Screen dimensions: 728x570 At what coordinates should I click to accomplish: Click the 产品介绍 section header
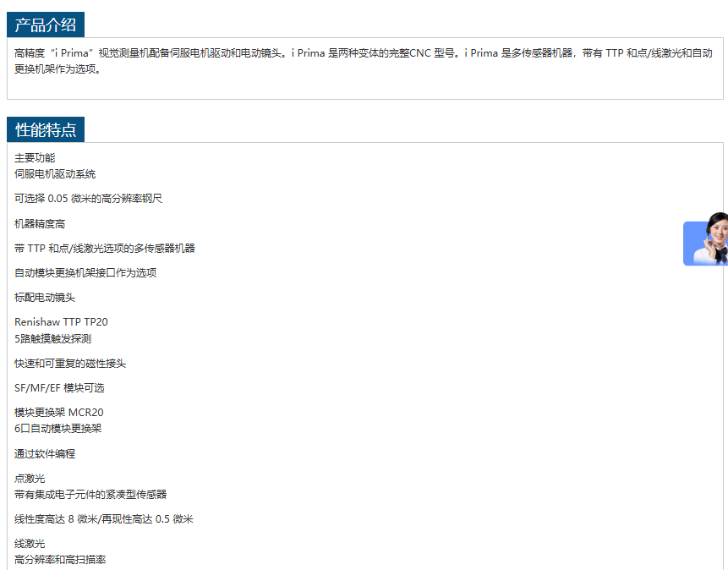click(46, 25)
